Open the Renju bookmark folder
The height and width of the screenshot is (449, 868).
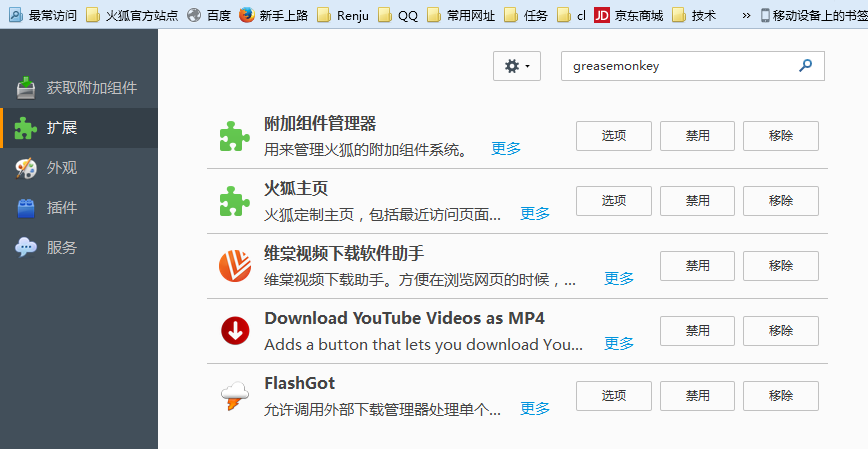[x=343, y=15]
